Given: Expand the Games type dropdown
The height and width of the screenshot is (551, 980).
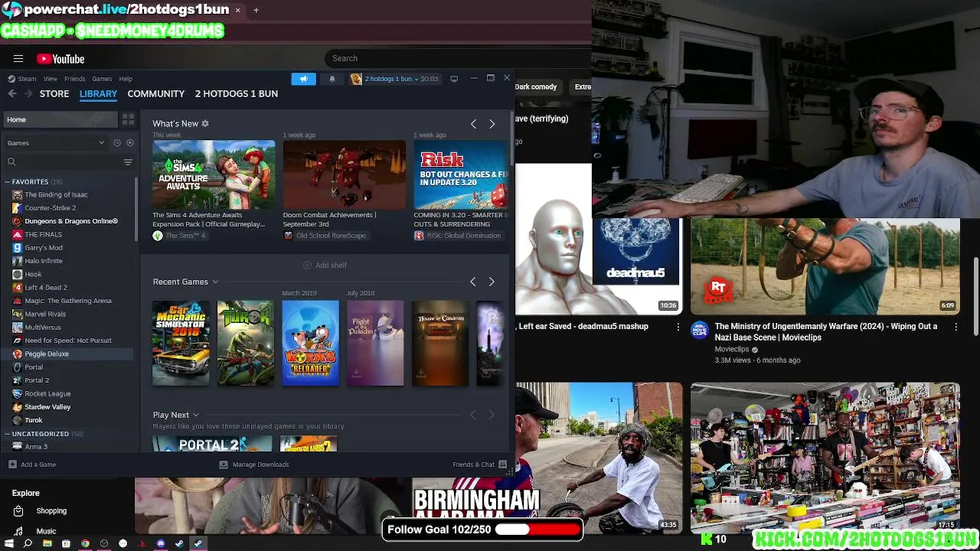Looking at the screenshot, I should (56, 142).
